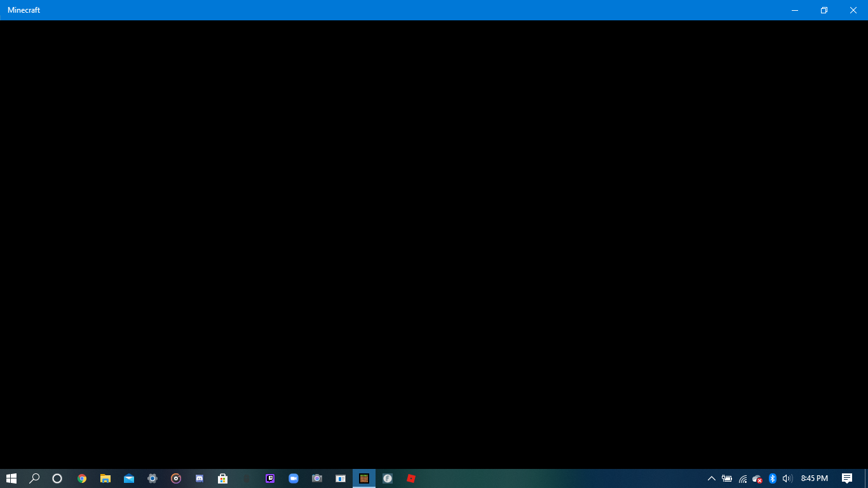The width and height of the screenshot is (868, 488).
Task: Minimize the Minecraft window
Action: tap(795, 10)
